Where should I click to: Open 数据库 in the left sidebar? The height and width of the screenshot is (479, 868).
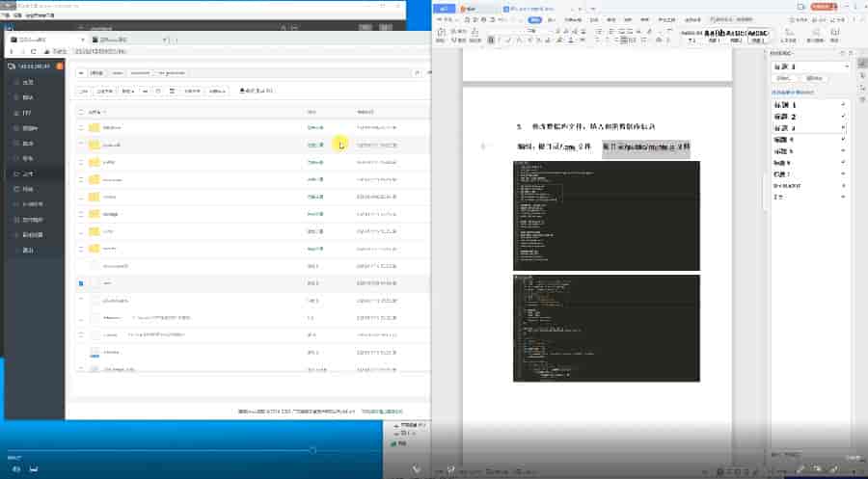[x=29, y=128]
